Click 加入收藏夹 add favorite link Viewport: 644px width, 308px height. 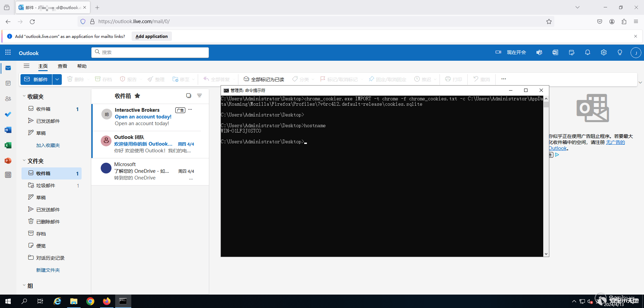pos(48,145)
